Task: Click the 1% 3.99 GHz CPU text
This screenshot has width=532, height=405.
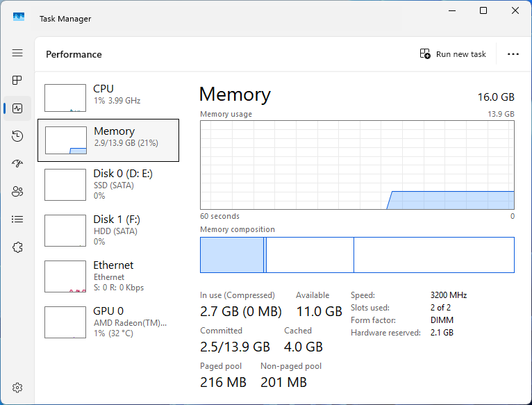Action: [x=117, y=101]
